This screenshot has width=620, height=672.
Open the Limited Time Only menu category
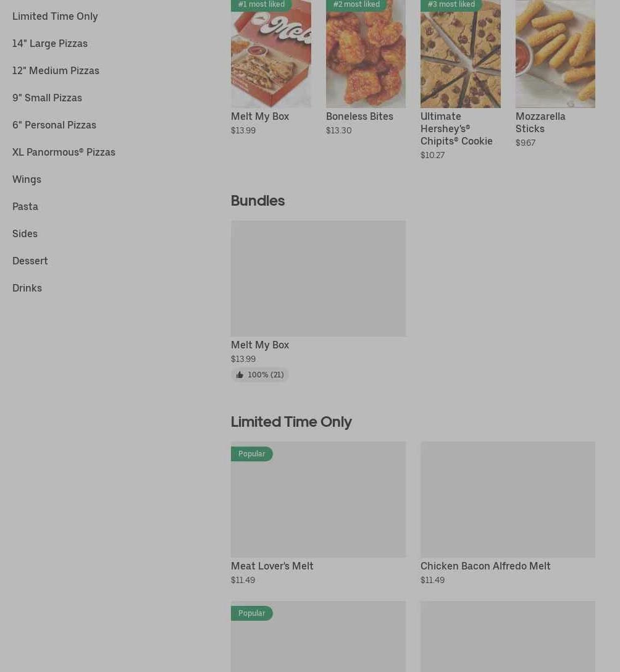[55, 16]
